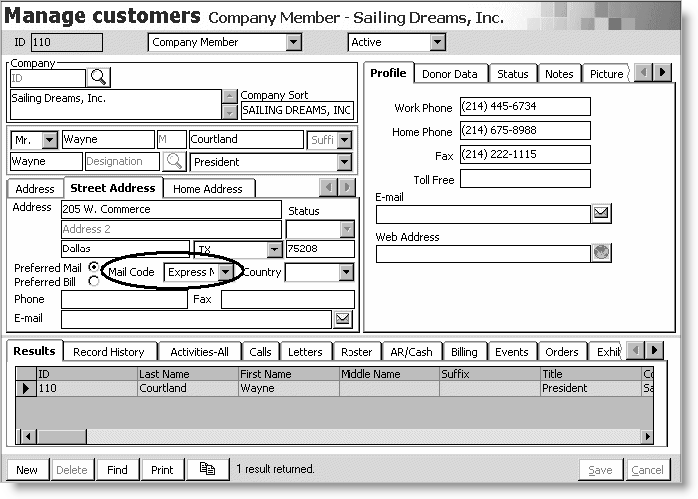Open the Billing tab
This screenshot has height=499, width=698.
click(464, 352)
